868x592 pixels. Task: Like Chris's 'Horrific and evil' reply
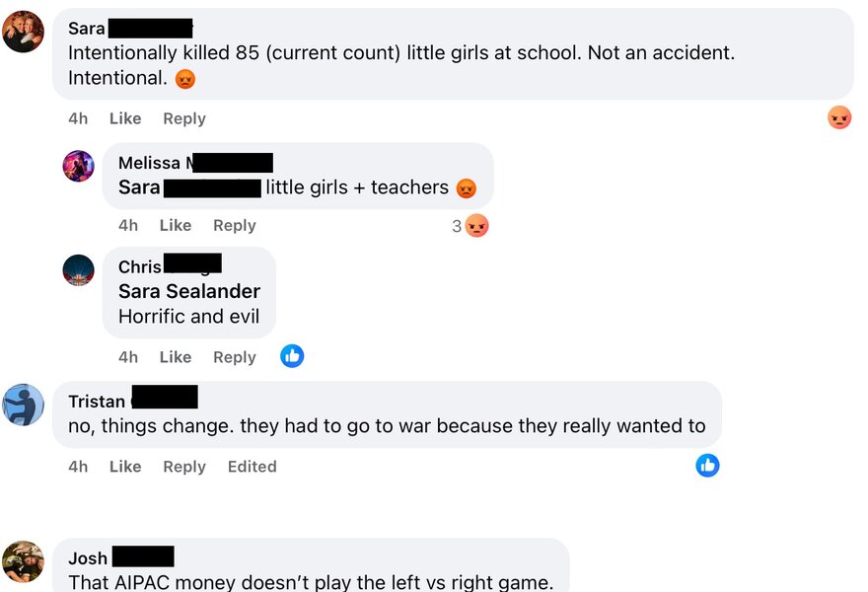176,357
